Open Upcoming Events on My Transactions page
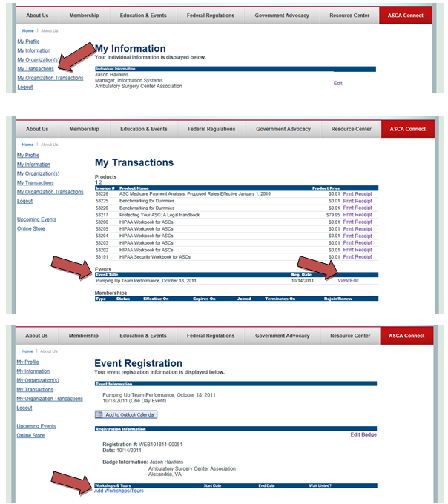448x504 pixels. (x=36, y=219)
